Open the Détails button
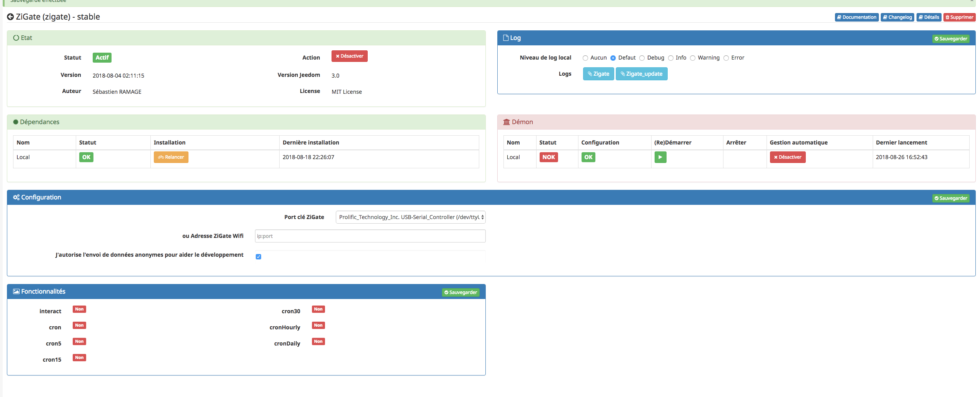The width and height of the screenshot is (980, 397). coord(929,17)
